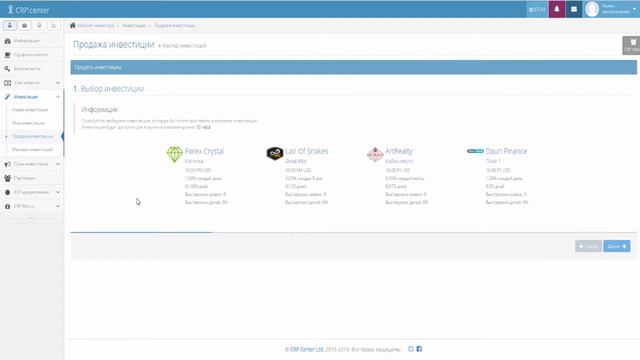This screenshot has height=360, width=640.
Task: Click the 1. Выбор инвестиции step heading
Action: pyautogui.click(x=109, y=89)
